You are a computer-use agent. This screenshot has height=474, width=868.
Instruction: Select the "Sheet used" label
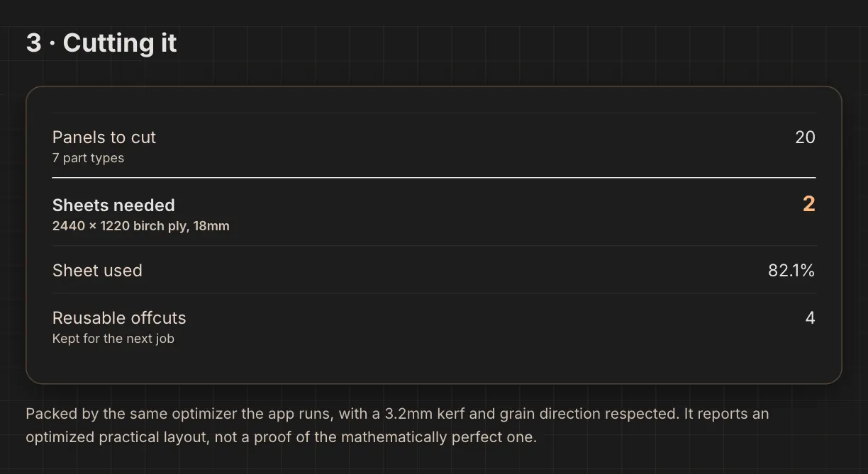coord(97,271)
